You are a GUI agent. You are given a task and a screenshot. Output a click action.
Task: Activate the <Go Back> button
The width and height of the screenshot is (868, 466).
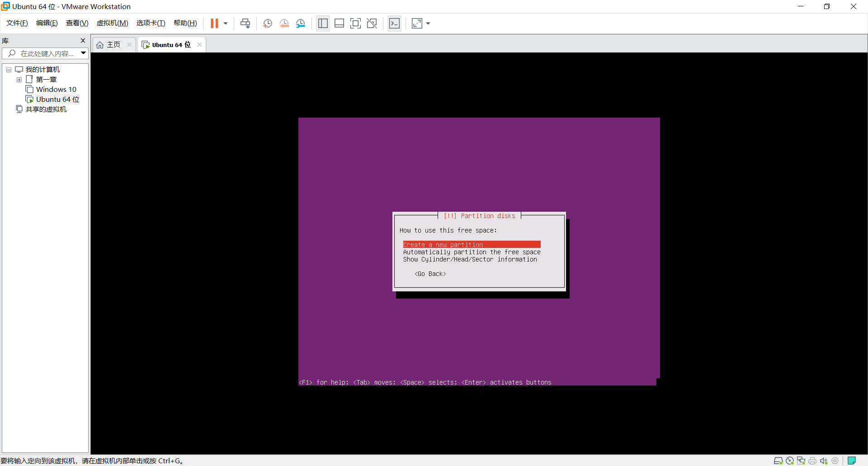(430, 274)
